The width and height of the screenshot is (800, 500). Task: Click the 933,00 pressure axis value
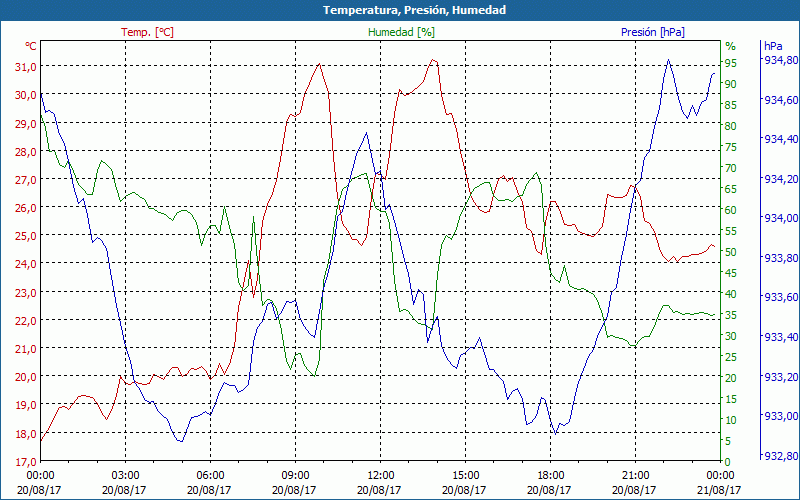click(780, 416)
